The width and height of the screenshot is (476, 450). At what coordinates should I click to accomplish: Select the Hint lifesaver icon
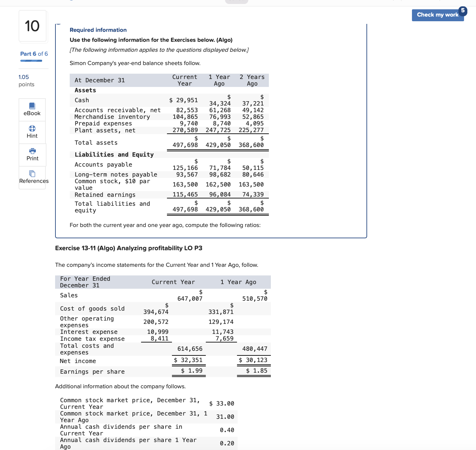(x=32, y=129)
